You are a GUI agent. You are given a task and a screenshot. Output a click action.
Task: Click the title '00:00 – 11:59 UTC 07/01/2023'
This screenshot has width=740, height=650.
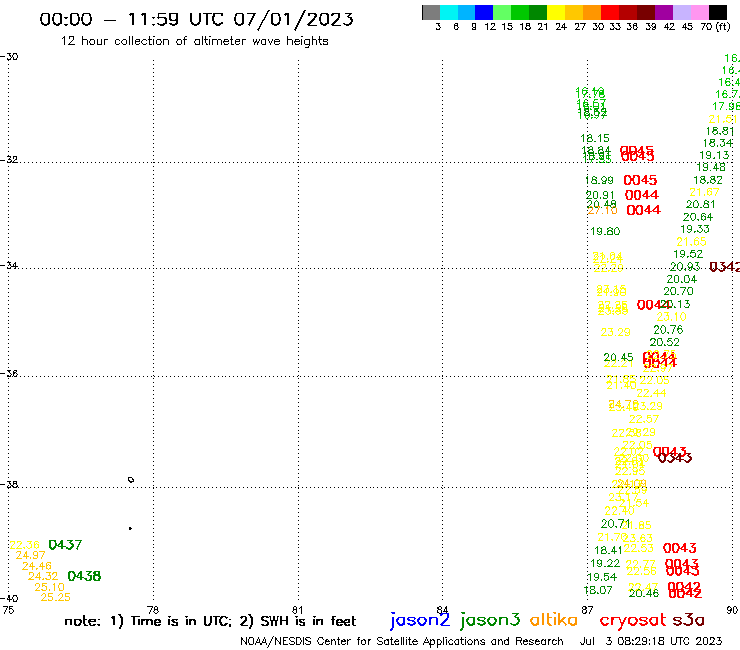pyautogui.click(x=196, y=19)
